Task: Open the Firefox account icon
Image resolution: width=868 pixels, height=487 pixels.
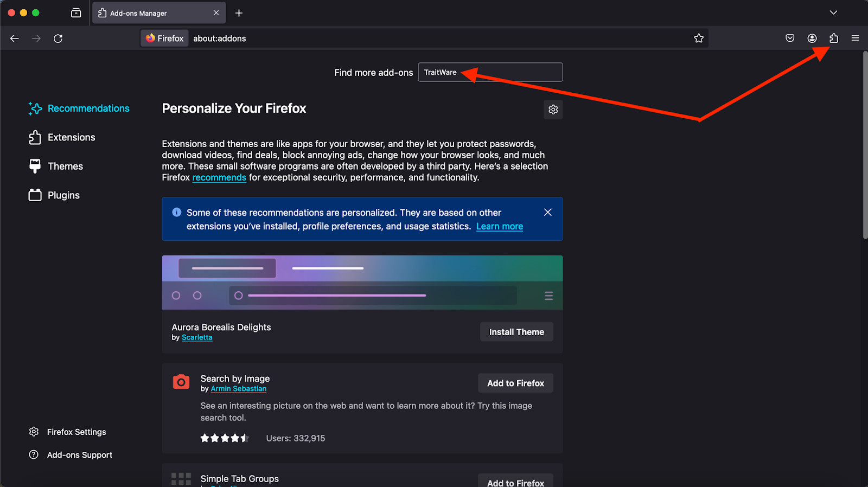Action: [x=812, y=38]
